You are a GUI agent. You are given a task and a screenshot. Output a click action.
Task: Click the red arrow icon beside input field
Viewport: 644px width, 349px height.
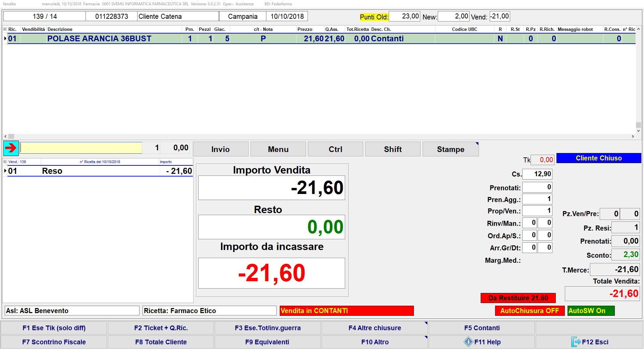tap(11, 148)
